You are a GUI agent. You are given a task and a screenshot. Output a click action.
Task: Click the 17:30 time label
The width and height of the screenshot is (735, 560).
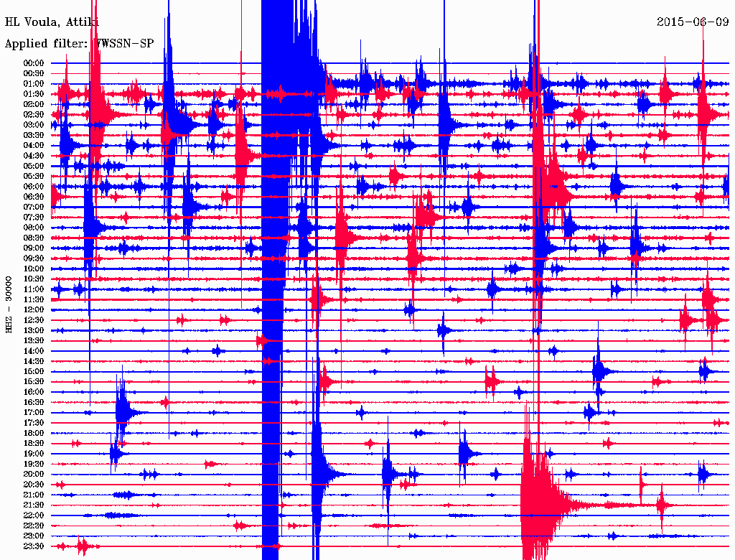coord(34,423)
